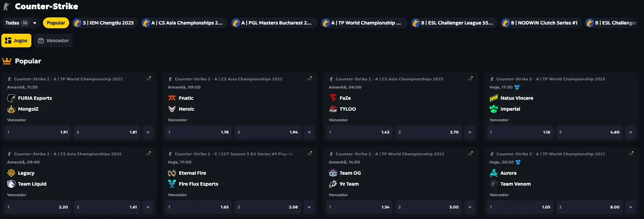The width and height of the screenshot is (644, 219).
Task: Click the Natus Vincere team logo
Action: click(493, 98)
